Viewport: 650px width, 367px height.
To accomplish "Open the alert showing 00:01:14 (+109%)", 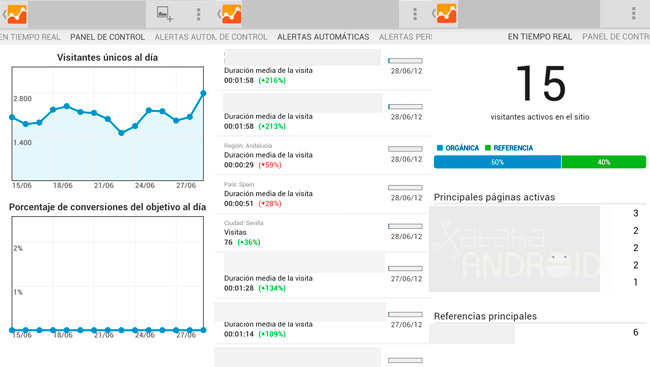I will click(323, 321).
